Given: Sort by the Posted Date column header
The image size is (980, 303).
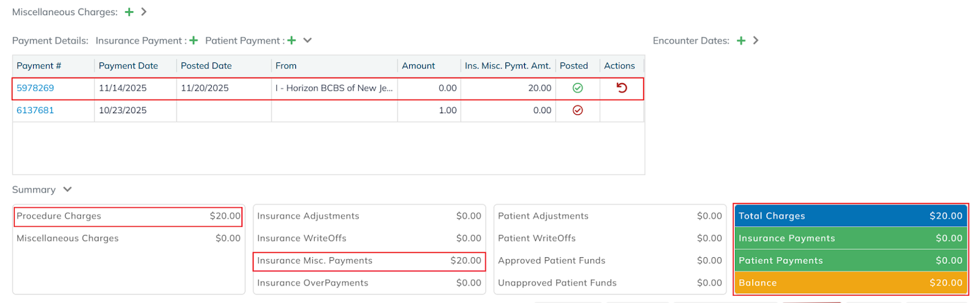Looking at the screenshot, I should 206,66.
